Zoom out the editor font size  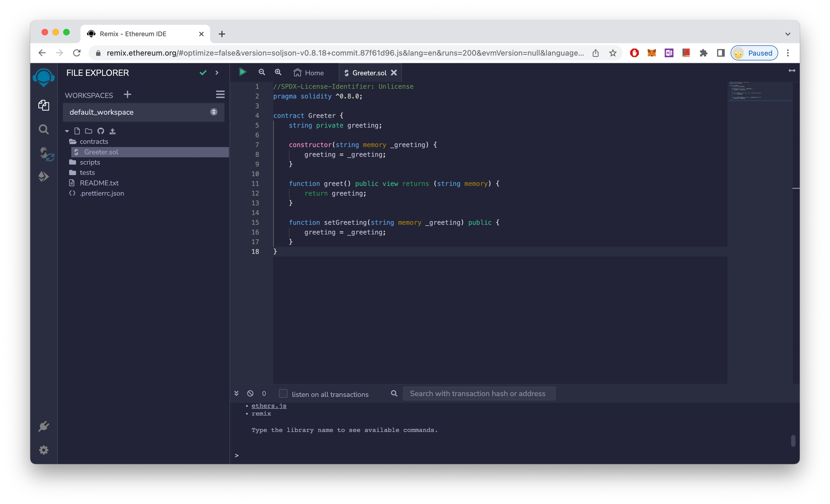click(x=262, y=72)
